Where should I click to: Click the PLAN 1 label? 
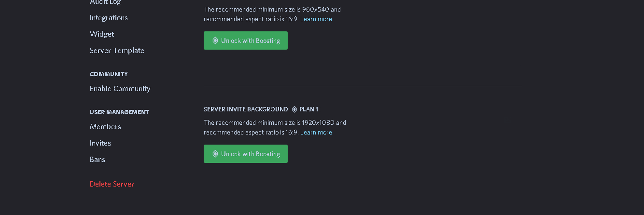tap(308, 109)
